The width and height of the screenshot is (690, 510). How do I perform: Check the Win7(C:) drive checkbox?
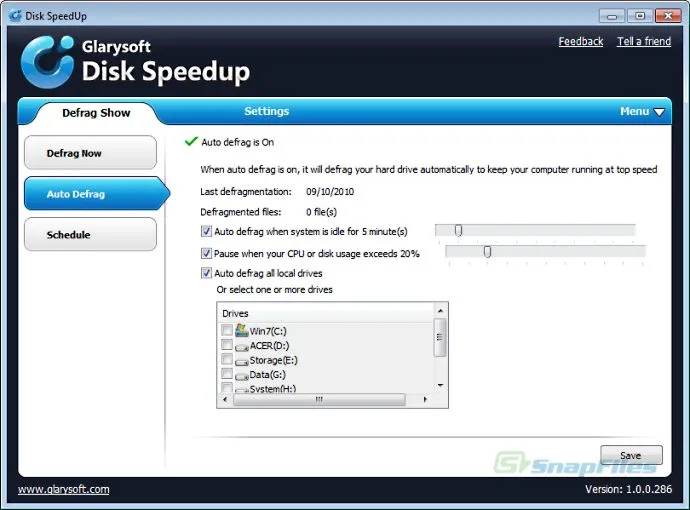tap(227, 330)
